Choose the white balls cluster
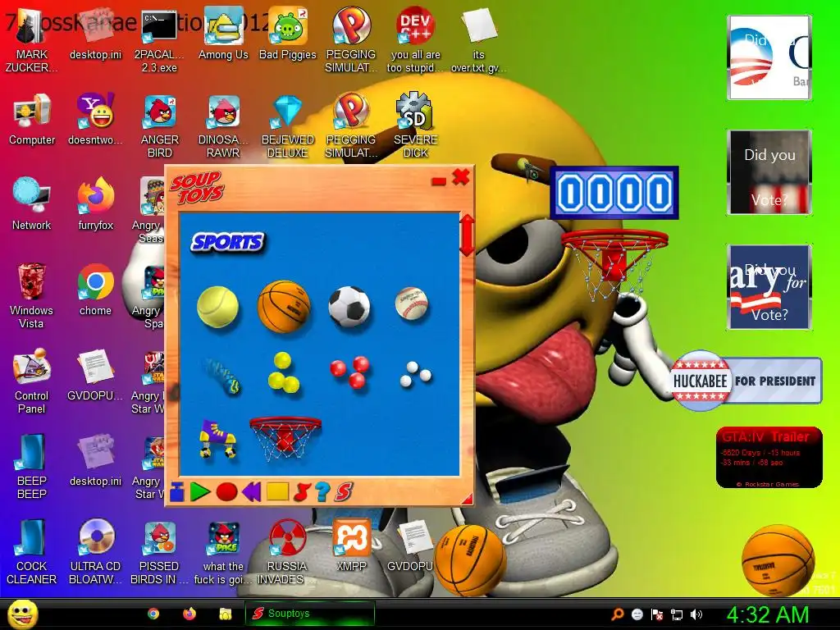This screenshot has width=840, height=630. click(x=416, y=374)
